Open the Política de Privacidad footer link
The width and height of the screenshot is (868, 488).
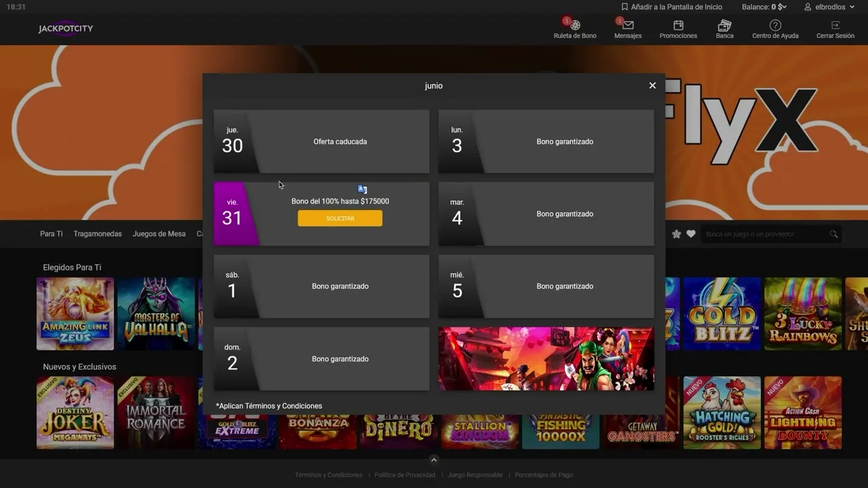[x=405, y=475]
